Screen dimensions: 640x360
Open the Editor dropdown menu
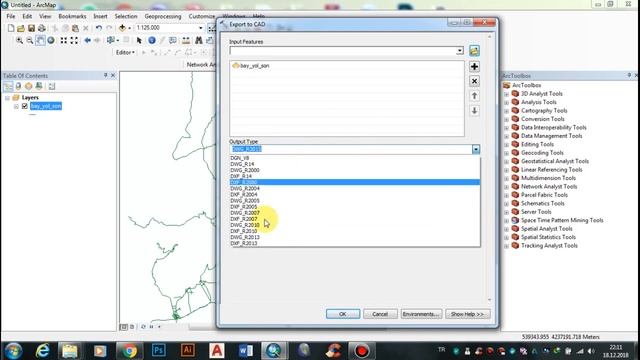(125, 53)
